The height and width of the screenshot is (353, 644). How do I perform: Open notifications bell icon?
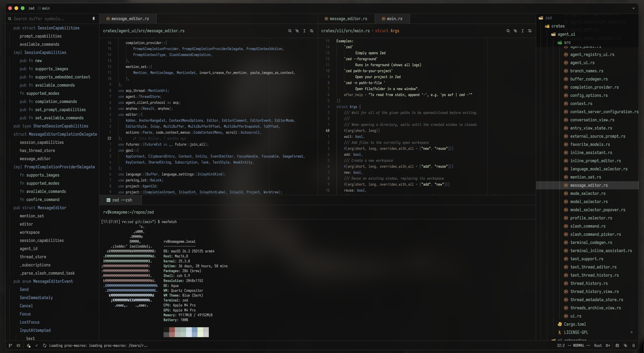633,345
